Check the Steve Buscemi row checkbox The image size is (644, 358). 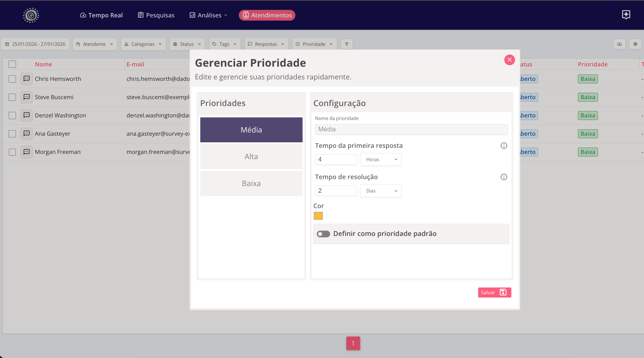(12, 97)
